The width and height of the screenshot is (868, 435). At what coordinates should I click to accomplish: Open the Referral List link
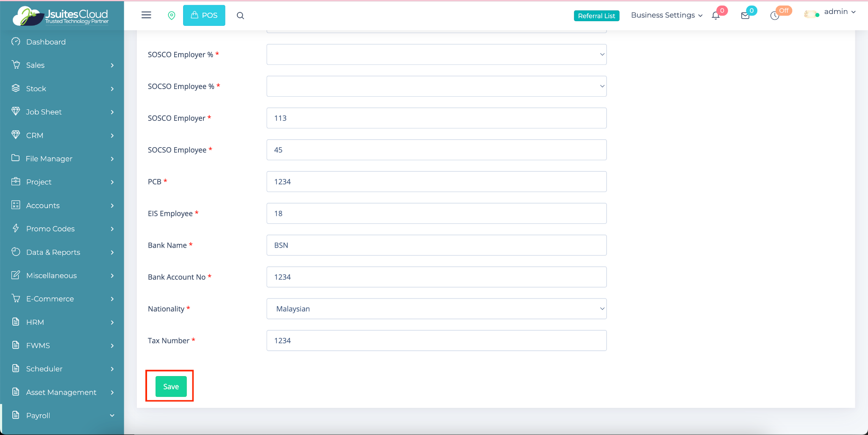[596, 16]
